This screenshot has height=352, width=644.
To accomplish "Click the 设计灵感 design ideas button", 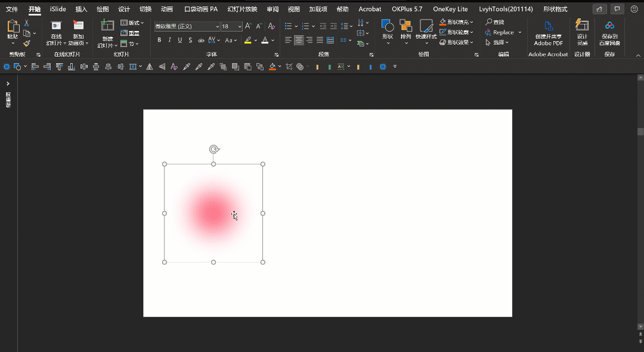I will (582, 33).
